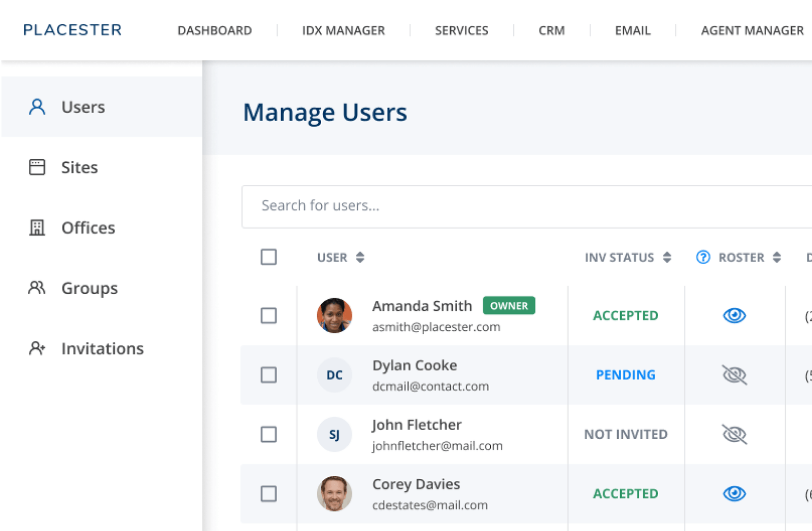This screenshot has height=531, width=812.
Task: Toggle roster visibility for Amanda Smith
Action: [x=734, y=315]
